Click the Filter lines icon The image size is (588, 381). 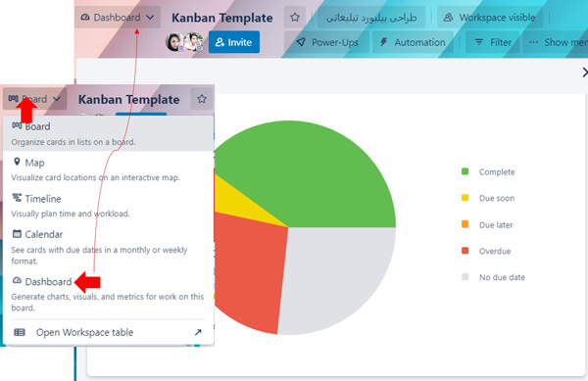479,42
